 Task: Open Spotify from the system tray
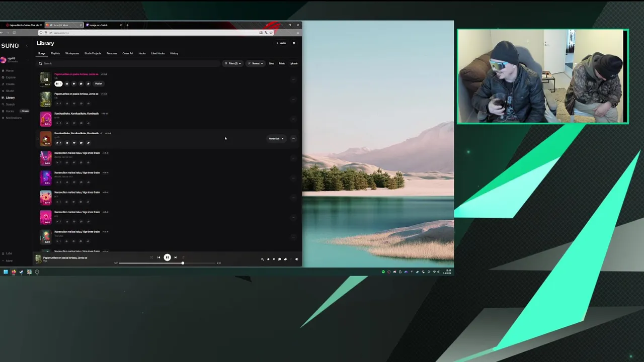coord(383,271)
